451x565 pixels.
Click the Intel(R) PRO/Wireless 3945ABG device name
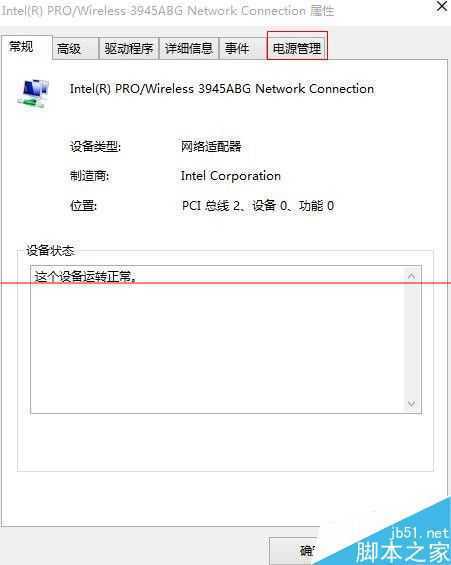click(x=222, y=89)
